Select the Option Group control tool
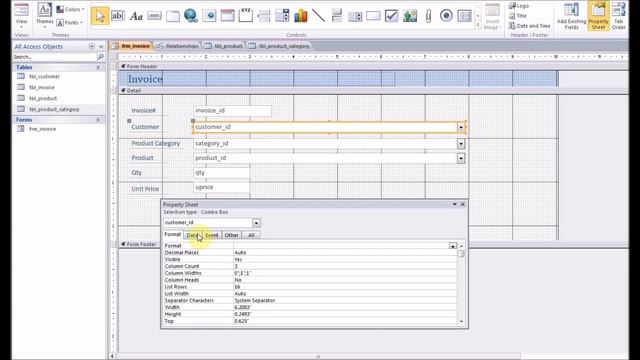This screenshot has width=640, height=360. (x=246, y=16)
